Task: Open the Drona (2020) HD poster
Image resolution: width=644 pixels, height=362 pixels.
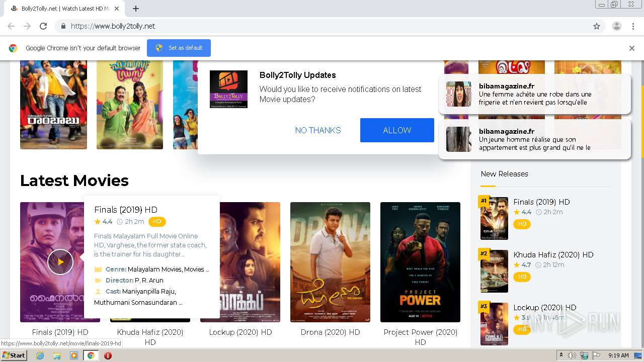Action: pyautogui.click(x=330, y=262)
